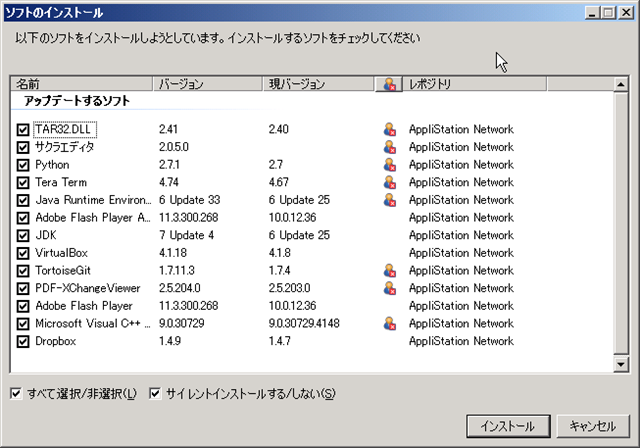
Task: Toggle the すべて選択/非選択 checkbox
Action: pyautogui.click(x=15, y=393)
